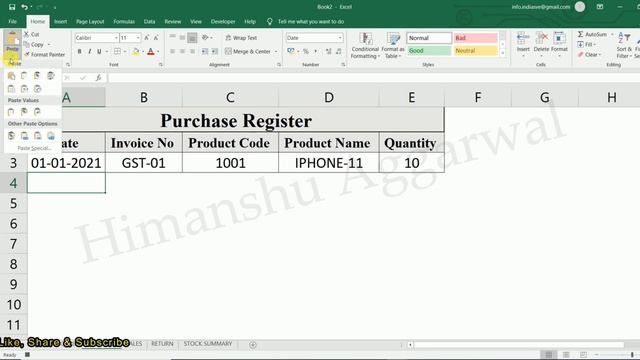Switch to the Formulas tab
Screen dimensions: 640x360
pos(124,22)
